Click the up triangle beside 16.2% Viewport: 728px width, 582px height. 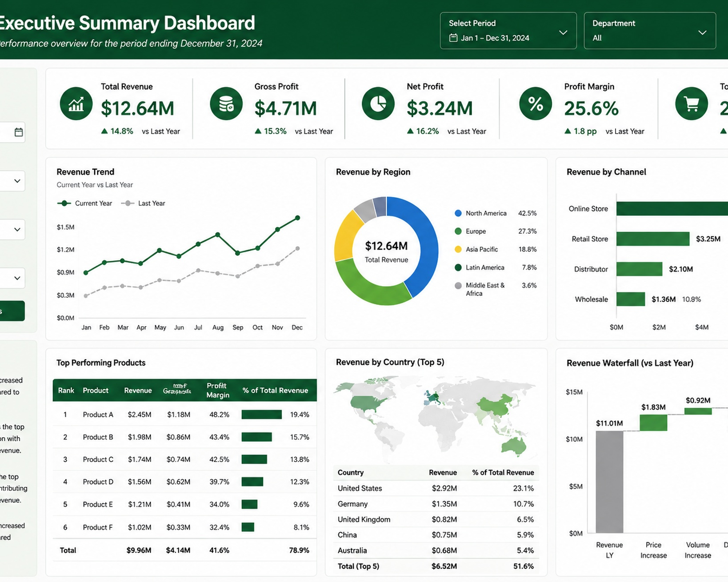point(410,131)
